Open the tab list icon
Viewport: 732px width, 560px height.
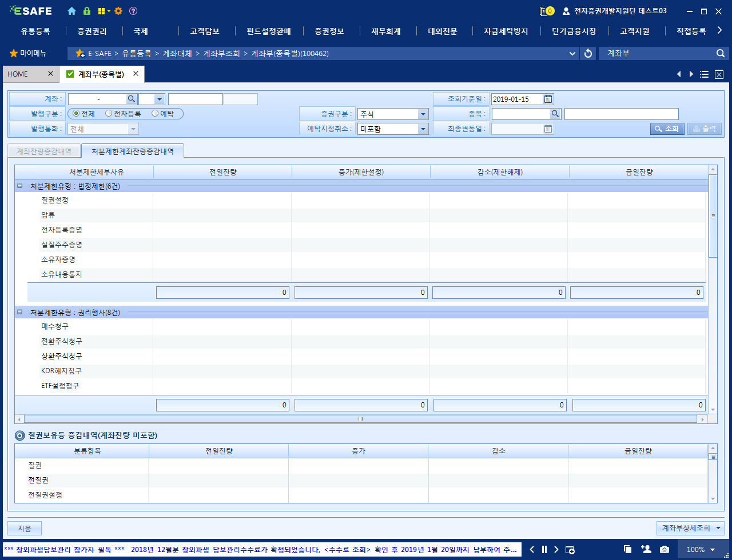point(705,74)
